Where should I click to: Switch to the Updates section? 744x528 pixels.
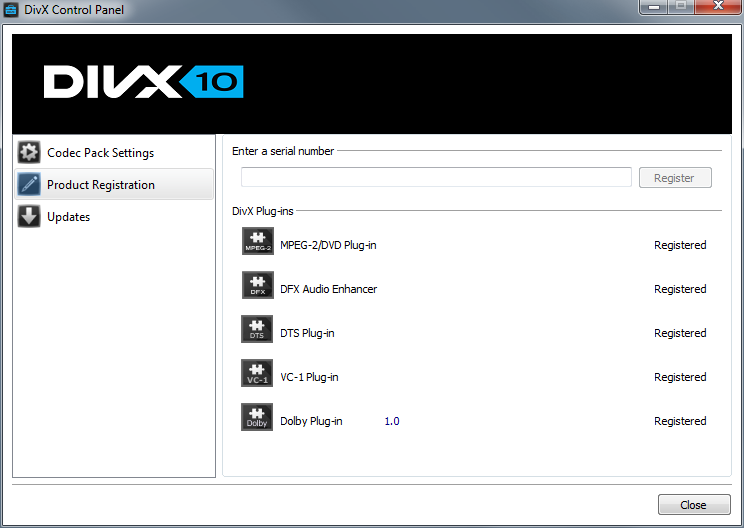(x=68, y=217)
